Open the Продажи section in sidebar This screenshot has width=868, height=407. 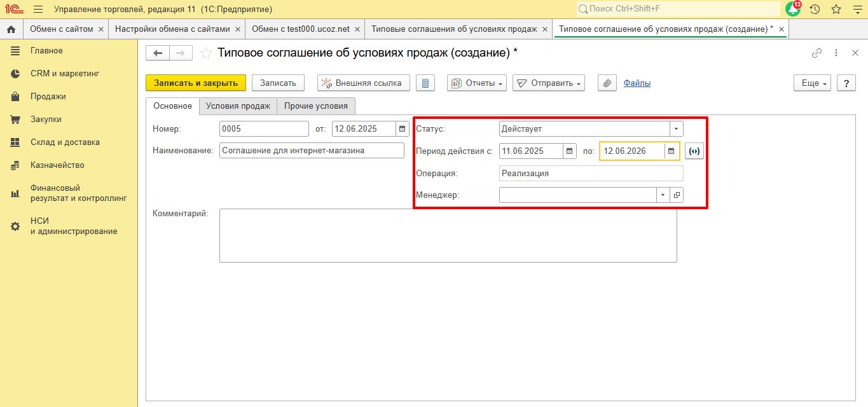(x=48, y=97)
